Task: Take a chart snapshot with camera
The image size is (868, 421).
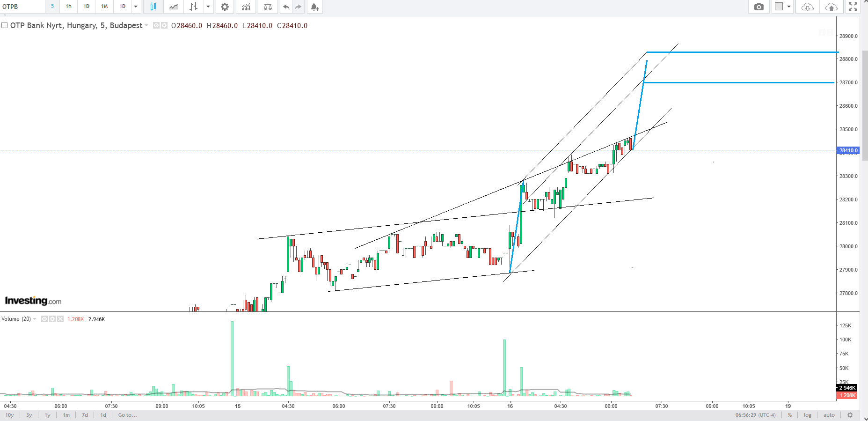Action: point(759,7)
